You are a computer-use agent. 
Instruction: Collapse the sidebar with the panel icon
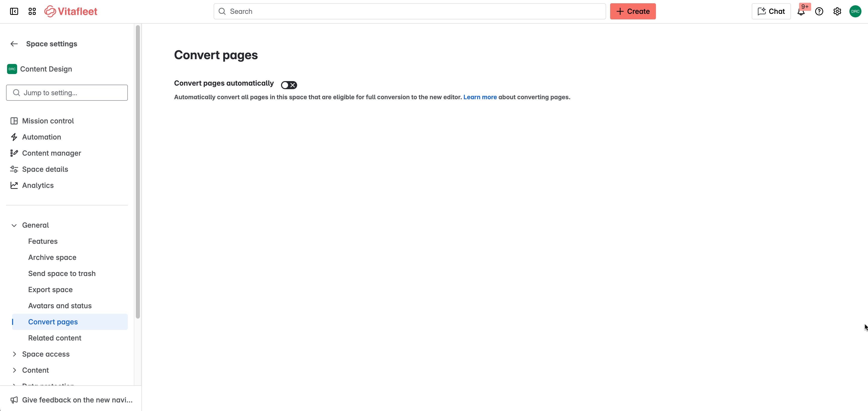(x=14, y=12)
